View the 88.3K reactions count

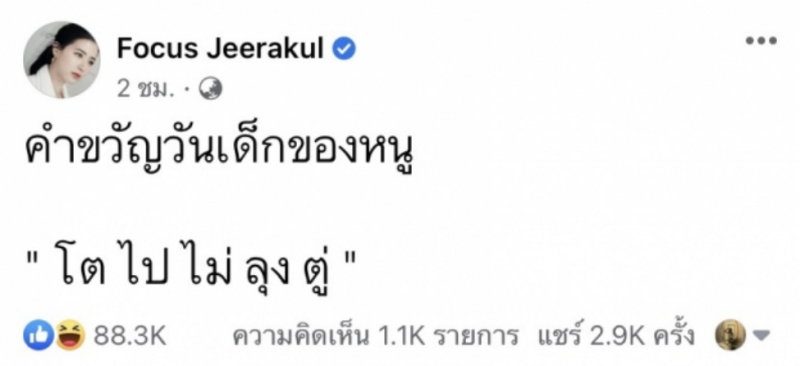[130, 336]
